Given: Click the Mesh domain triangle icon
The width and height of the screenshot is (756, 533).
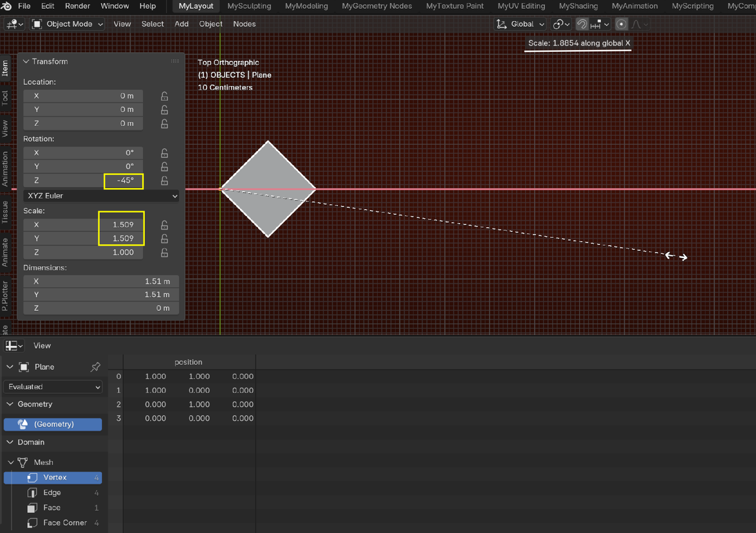Looking at the screenshot, I should point(23,462).
